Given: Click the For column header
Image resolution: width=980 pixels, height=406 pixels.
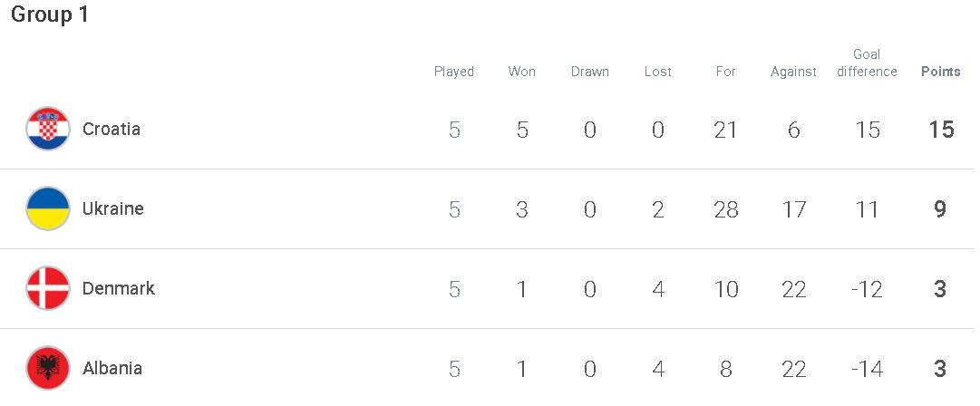Looking at the screenshot, I should 725,72.
